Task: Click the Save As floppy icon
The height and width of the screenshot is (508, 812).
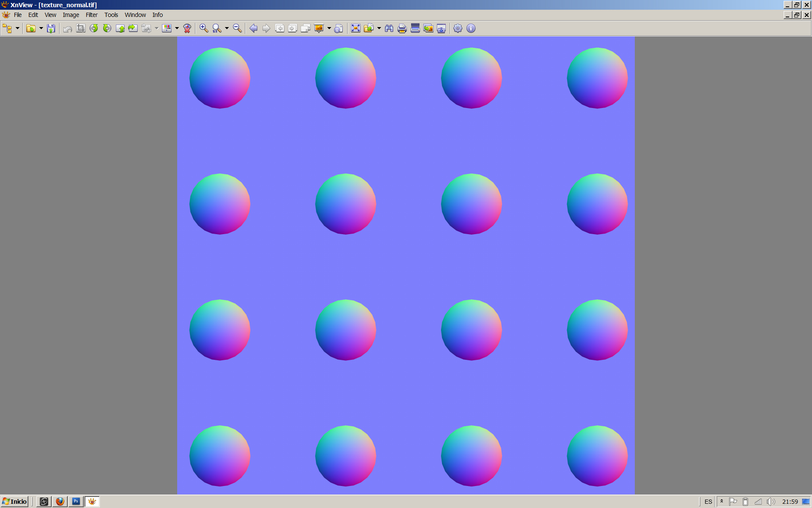Action: (x=51, y=28)
